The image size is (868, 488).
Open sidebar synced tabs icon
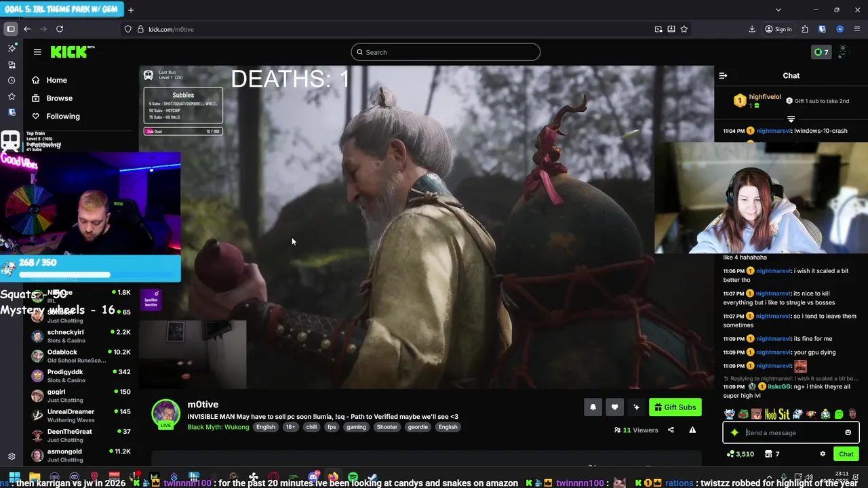point(12,64)
